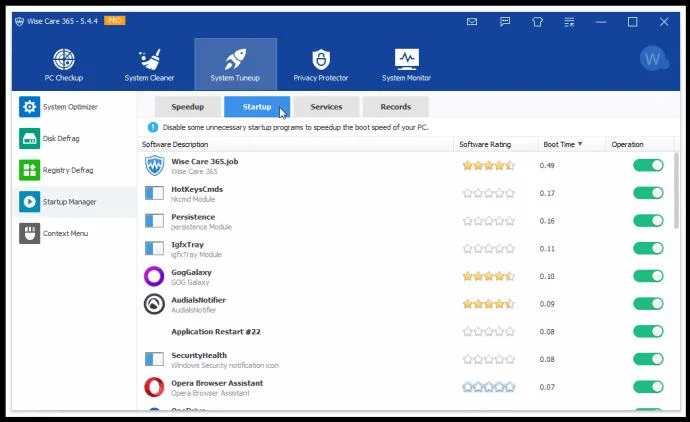Click the Wise Care 365.job shield icon
The width and height of the screenshot is (690, 422).
(154, 165)
